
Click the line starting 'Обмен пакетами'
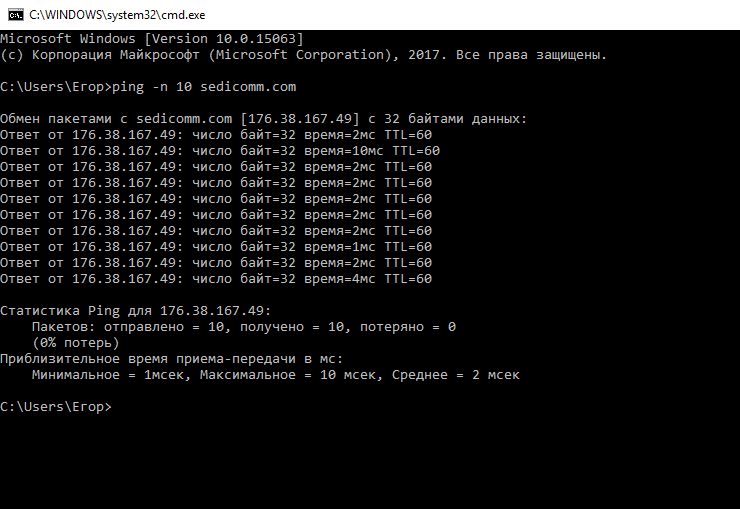(263, 119)
